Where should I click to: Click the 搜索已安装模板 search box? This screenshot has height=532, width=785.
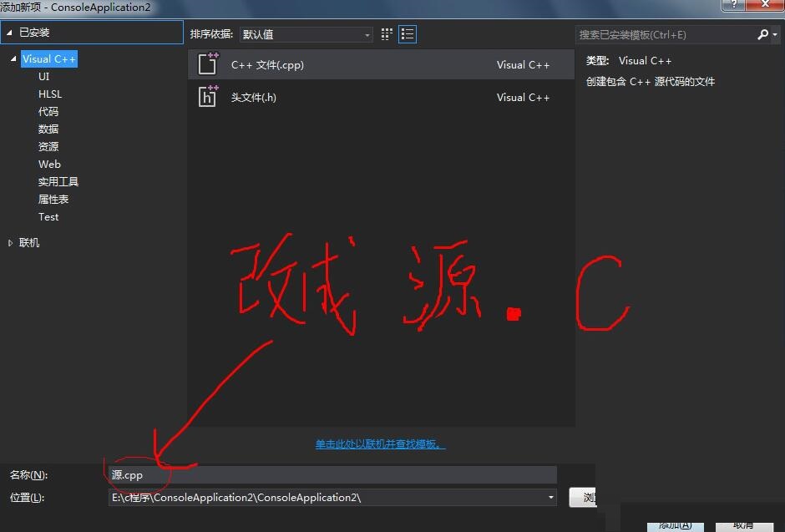(x=666, y=34)
